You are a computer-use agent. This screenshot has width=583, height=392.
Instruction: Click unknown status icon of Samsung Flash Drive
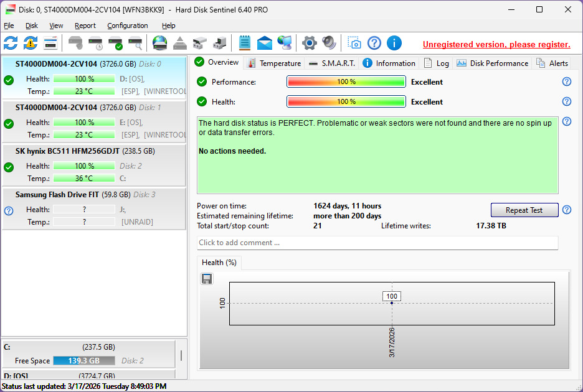[x=9, y=211]
